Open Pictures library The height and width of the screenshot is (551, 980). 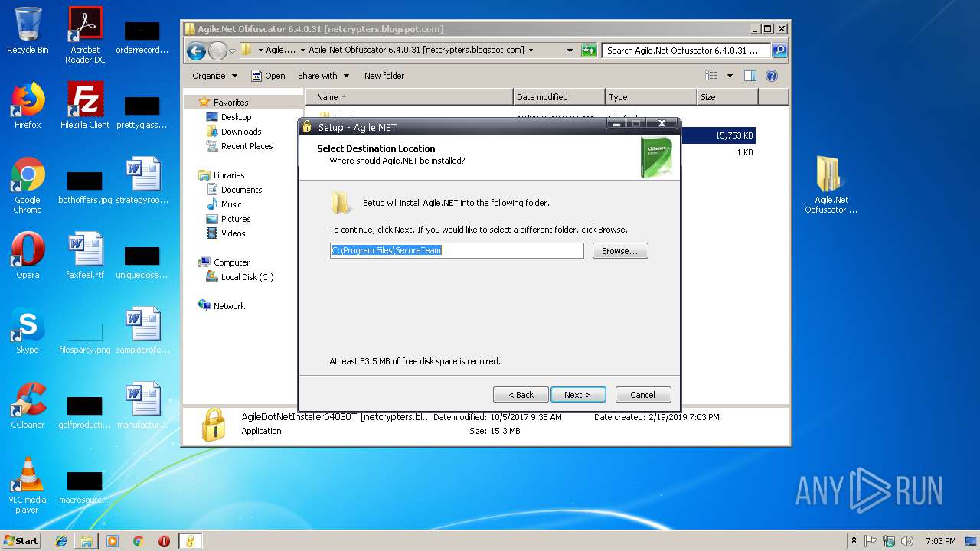coord(236,219)
